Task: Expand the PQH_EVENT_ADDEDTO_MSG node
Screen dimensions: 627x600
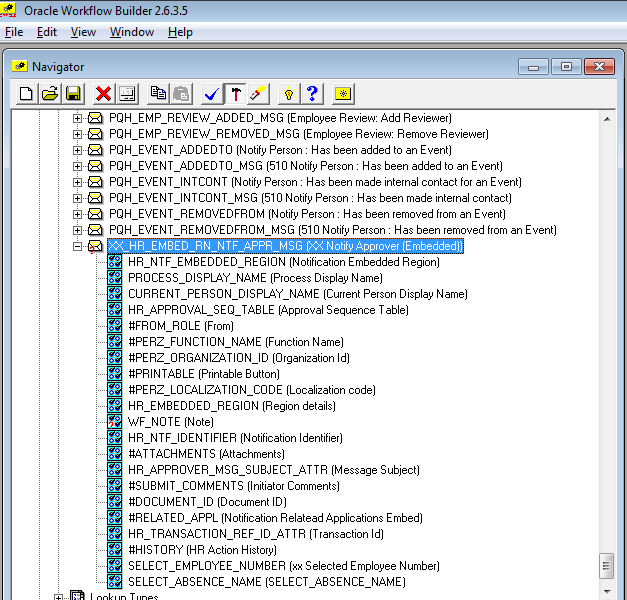Action: point(77,166)
